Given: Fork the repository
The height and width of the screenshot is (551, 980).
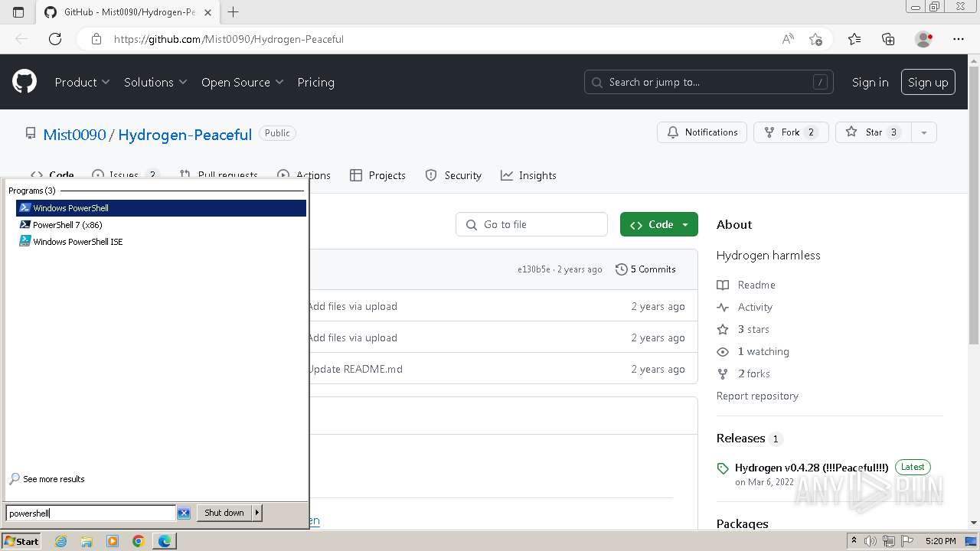Looking at the screenshot, I should (791, 132).
